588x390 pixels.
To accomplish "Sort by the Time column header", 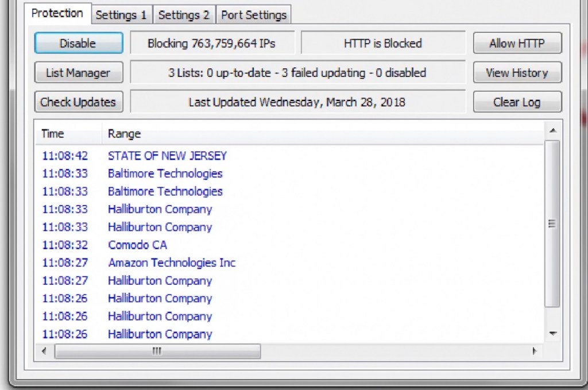I will (x=53, y=134).
